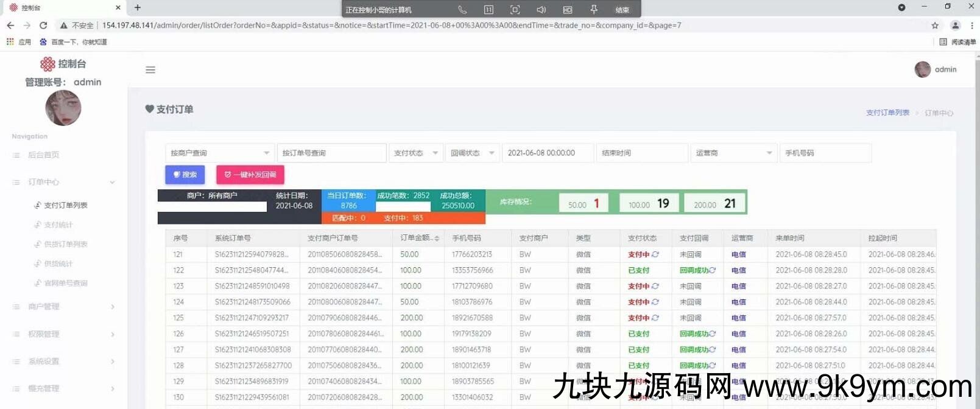
Task: Click the speaker sound icon in remote bar
Action: (x=541, y=9)
